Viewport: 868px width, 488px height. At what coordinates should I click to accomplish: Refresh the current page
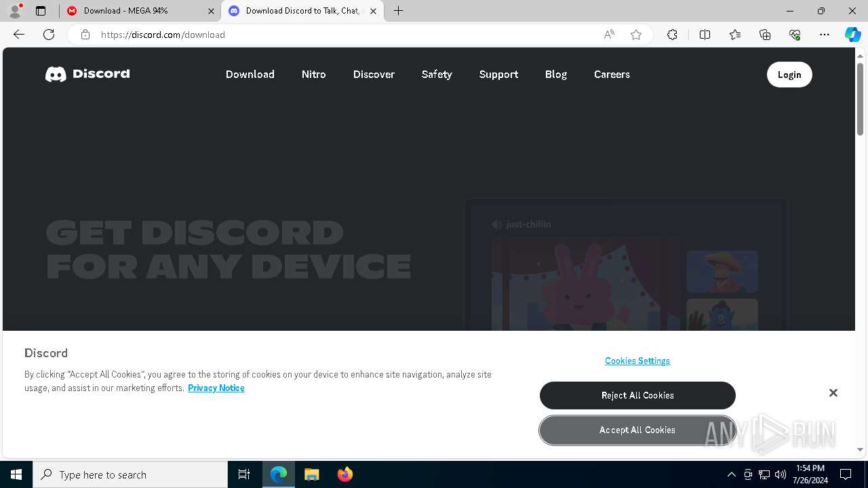coord(49,35)
